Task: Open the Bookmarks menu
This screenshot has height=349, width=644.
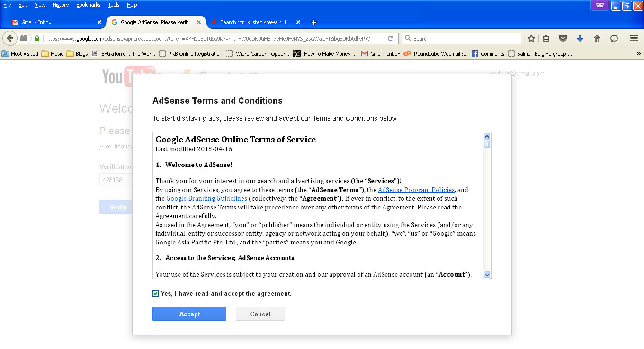Action: tap(88, 5)
